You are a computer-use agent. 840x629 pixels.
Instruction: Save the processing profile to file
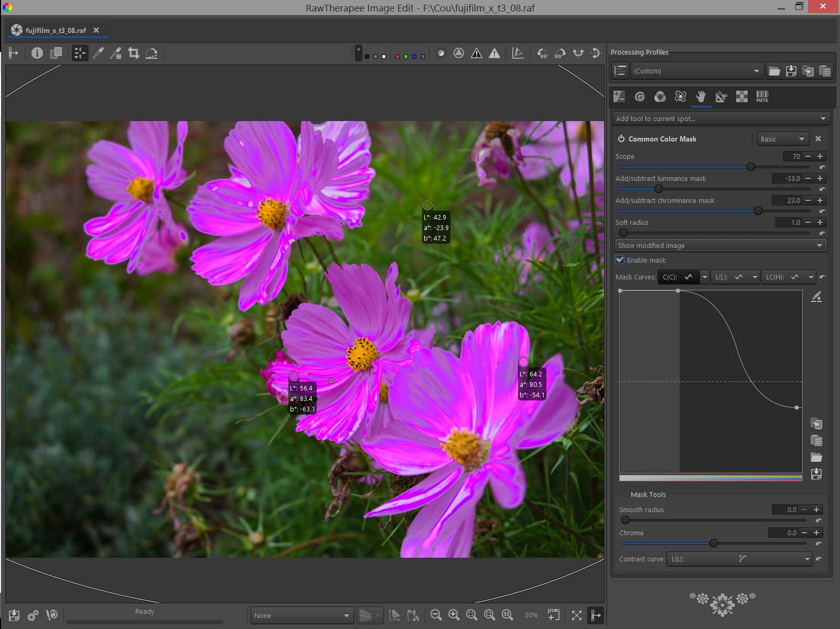[791, 71]
